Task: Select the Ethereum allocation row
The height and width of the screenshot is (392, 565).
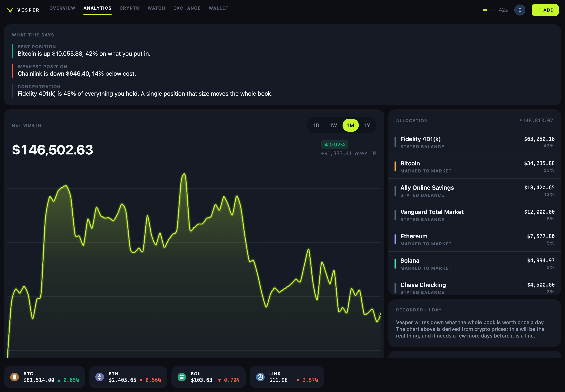Action: click(x=474, y=240)
